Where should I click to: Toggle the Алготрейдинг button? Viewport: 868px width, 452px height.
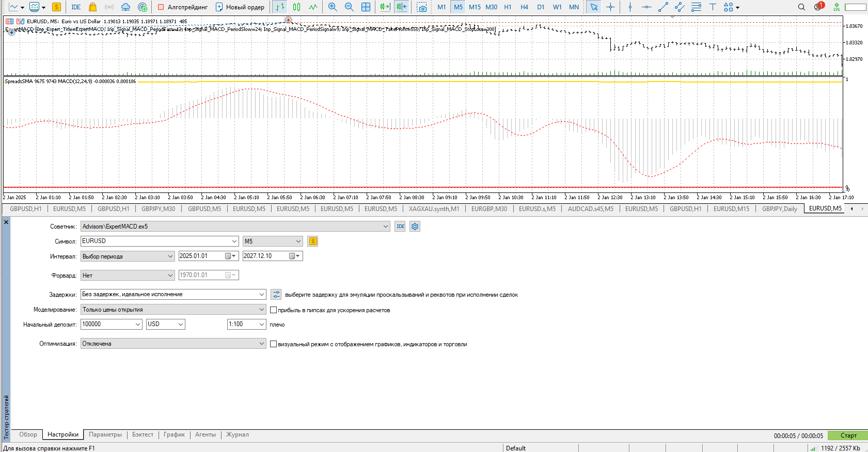click(182, 7)
